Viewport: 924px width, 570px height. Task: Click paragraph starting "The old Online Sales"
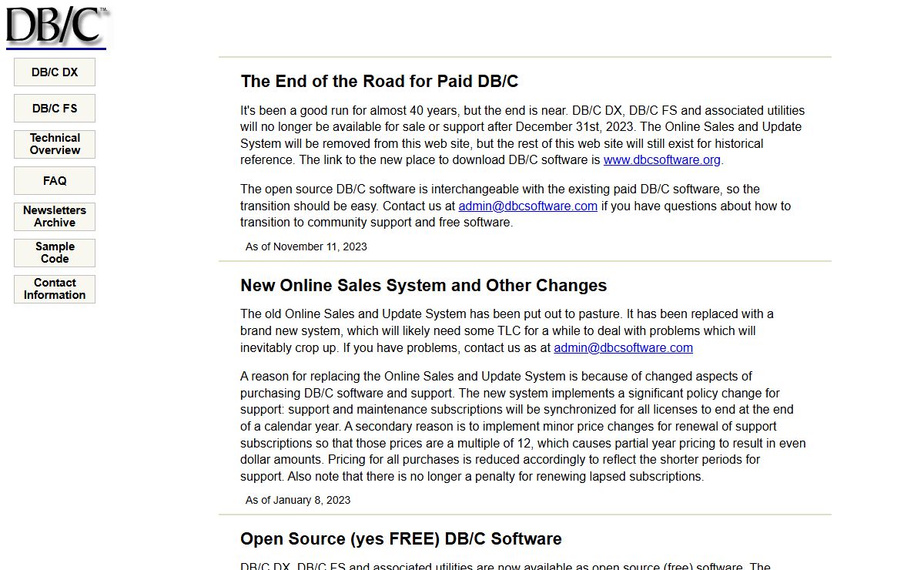[x=507, y=331]
